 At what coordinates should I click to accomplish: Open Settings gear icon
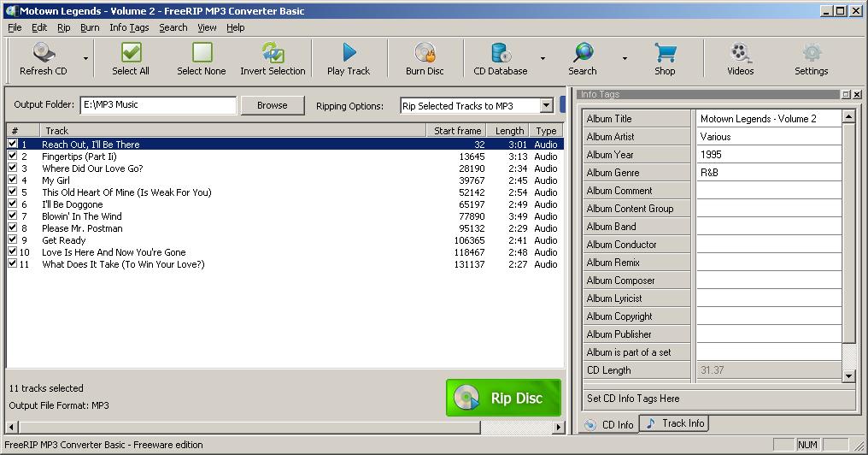[812, 52]
